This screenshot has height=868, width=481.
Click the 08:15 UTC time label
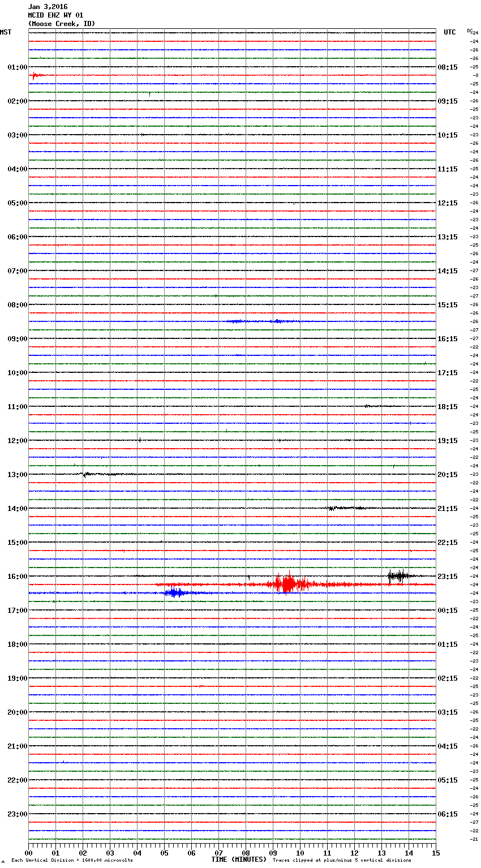(448, 67)
